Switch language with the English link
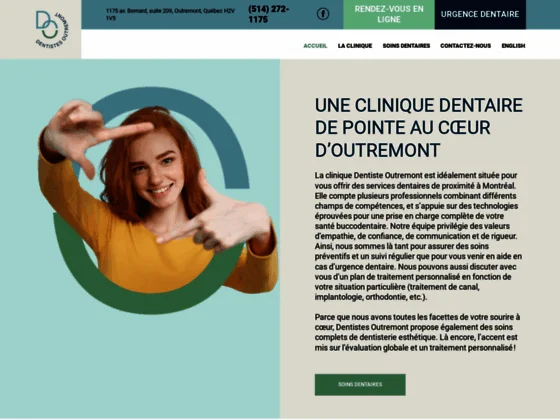 point(513,46)
